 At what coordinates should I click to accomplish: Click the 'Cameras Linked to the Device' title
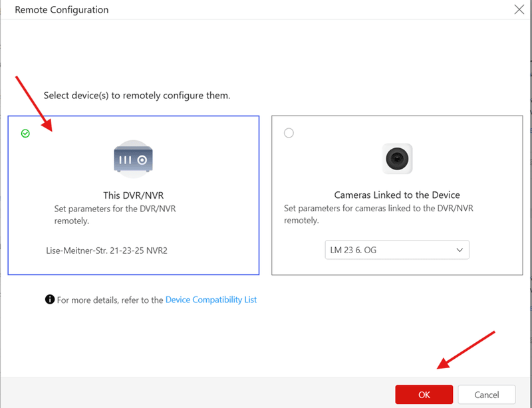pyautogui.click(x=397, y=195)
